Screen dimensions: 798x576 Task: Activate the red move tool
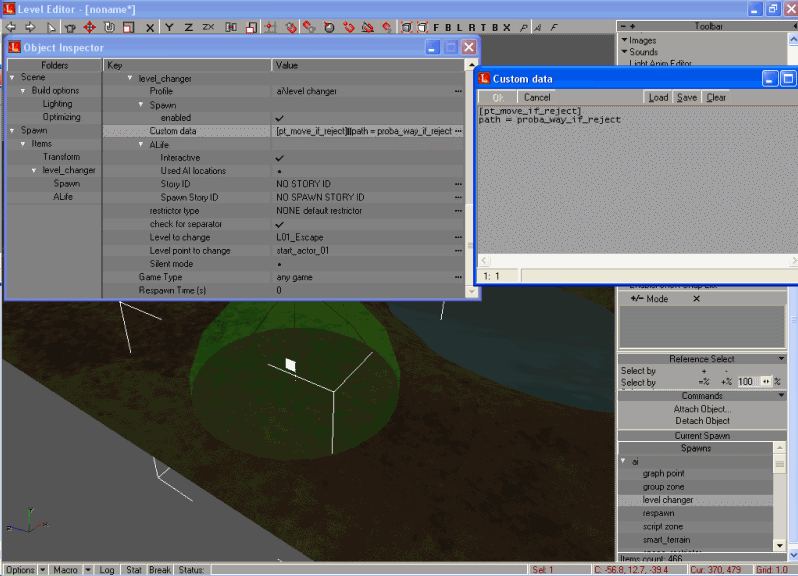point(90,27)
